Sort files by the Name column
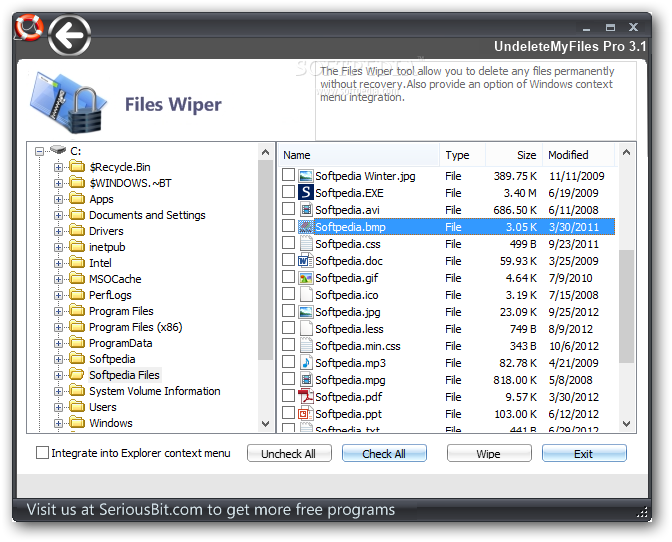 (x=359, y=155)
